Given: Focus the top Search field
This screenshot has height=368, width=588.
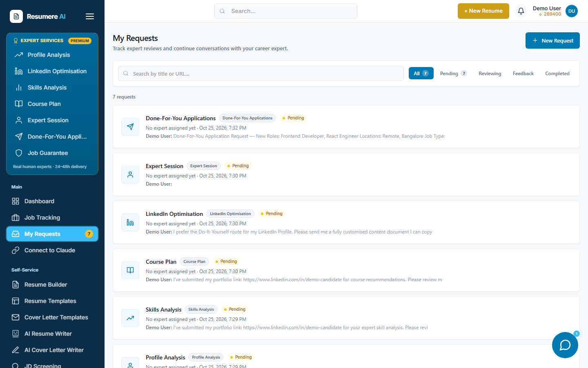Looking at the screenshot, I should click(286, 11).
